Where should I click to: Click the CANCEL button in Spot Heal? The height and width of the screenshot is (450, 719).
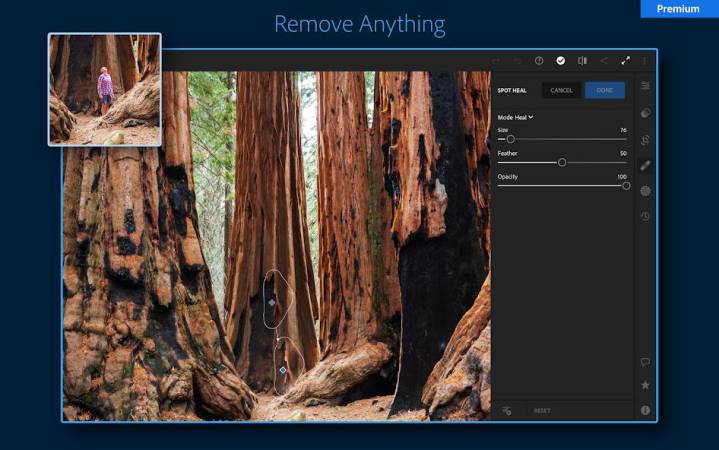coord(561,90)
